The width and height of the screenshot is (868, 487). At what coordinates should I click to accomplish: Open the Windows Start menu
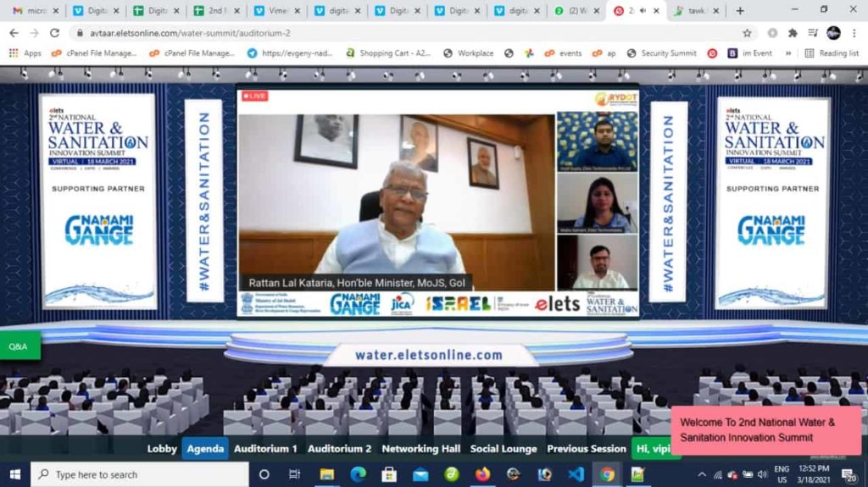click(15, 475)
